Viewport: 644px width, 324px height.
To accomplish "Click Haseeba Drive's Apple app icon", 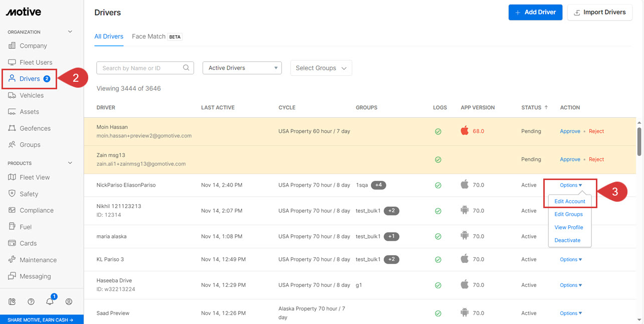I will 465,284.
